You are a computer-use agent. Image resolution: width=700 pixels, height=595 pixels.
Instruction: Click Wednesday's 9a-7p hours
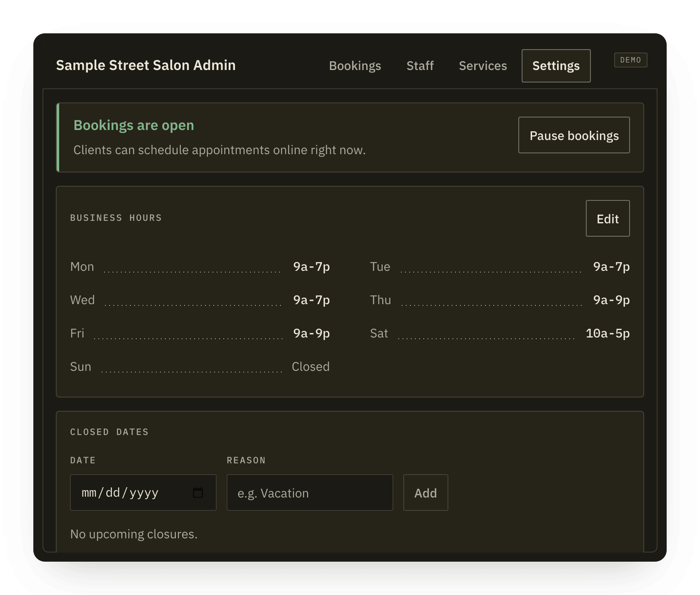point(311,300)
